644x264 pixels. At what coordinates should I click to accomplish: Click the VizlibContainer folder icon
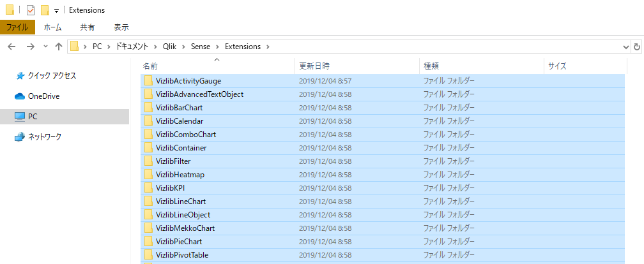[x=148, y=148]
